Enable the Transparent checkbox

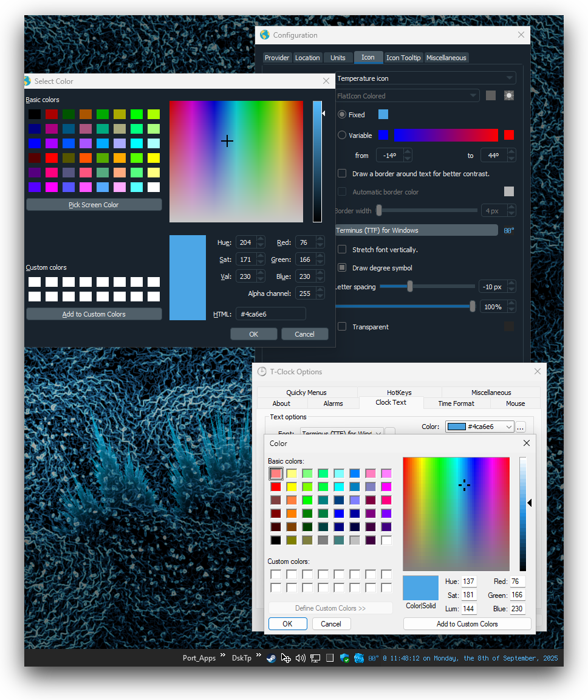tap(342, 327)
